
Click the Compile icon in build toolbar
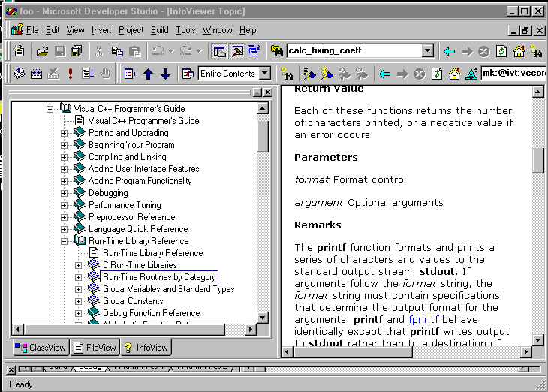19,74
